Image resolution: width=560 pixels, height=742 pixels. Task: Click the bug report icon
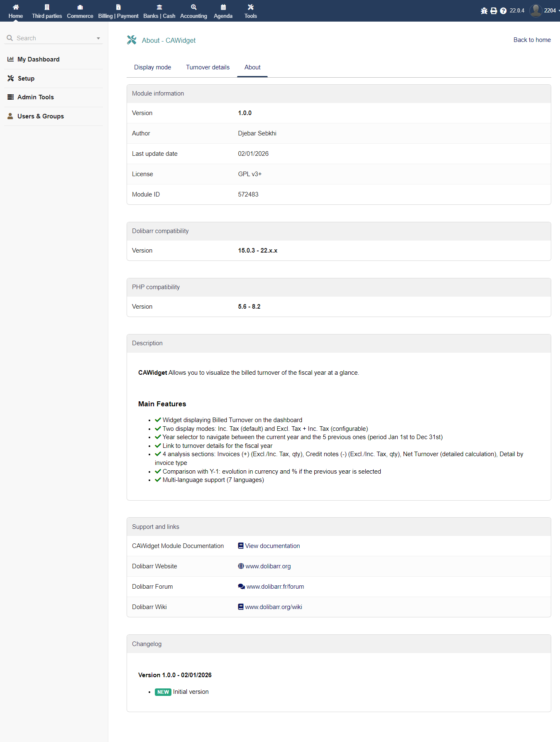pos(484,11)
